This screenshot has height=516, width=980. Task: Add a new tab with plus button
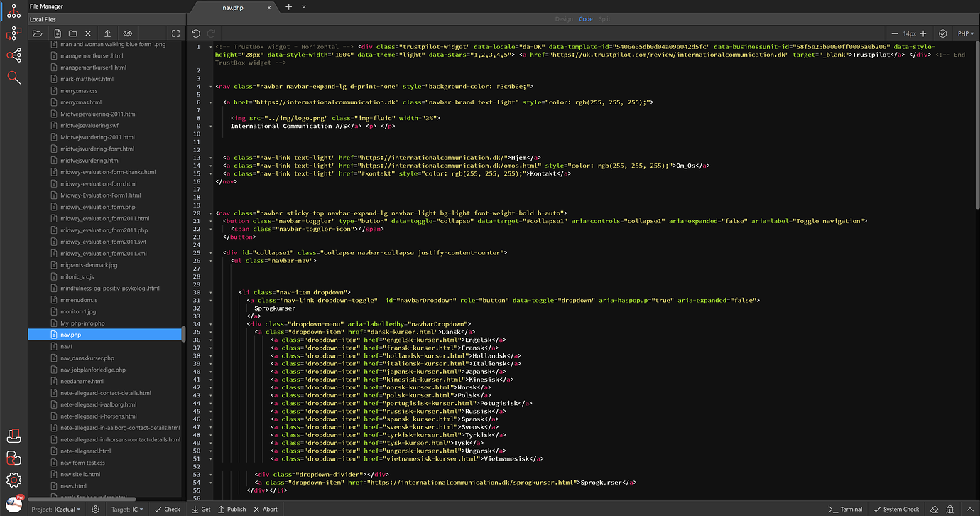[288, 6]
